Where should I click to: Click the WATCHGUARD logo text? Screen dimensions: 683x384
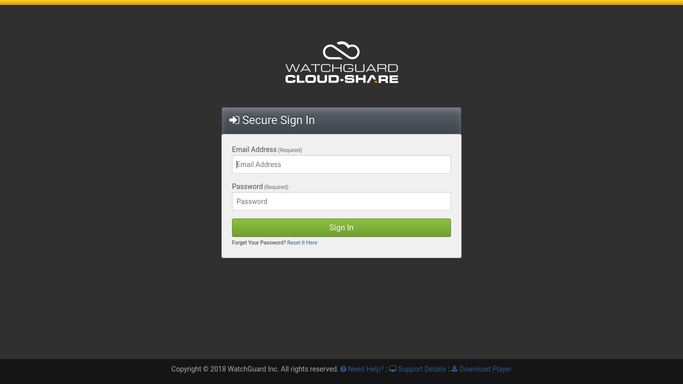pyautogui.click(x=342, y=68)
